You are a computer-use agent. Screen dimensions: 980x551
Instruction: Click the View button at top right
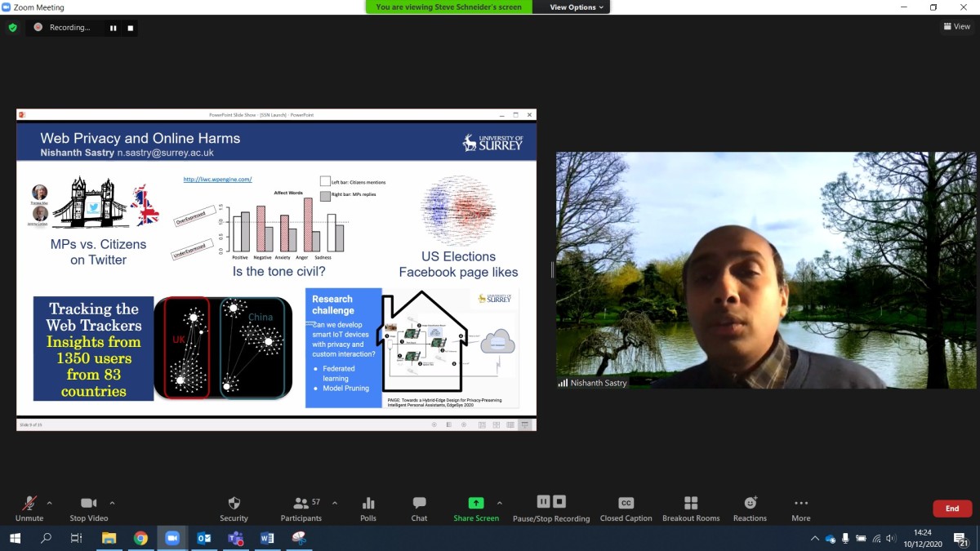(x=957, y=26)
